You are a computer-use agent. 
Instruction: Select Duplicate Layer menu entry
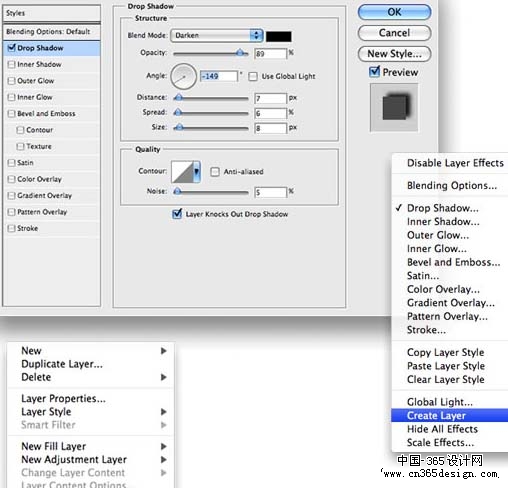(62, 364)
